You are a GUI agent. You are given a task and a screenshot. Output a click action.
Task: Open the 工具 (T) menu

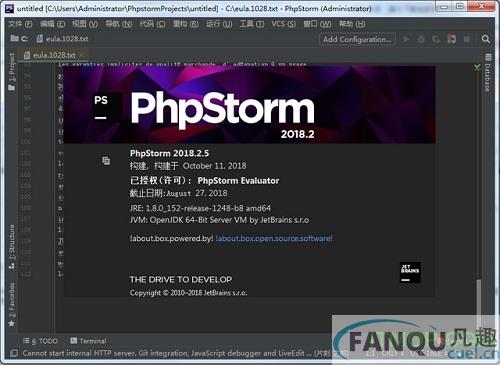click(x=252, y=24)
